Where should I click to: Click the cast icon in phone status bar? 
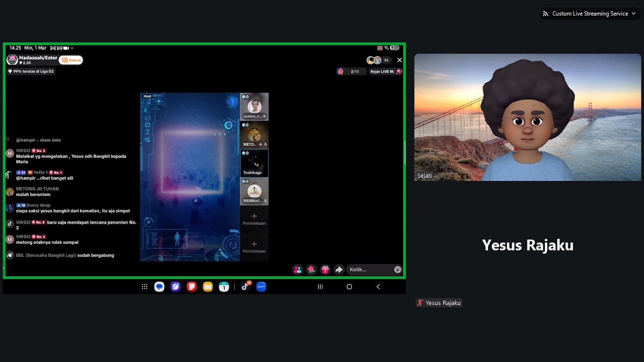click(x=380, y=48)
